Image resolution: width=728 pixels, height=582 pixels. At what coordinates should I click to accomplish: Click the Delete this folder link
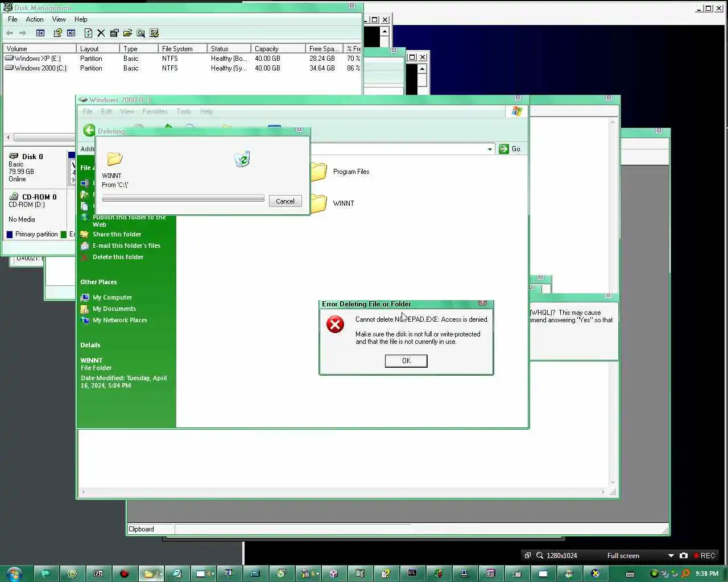pos(118,257)
